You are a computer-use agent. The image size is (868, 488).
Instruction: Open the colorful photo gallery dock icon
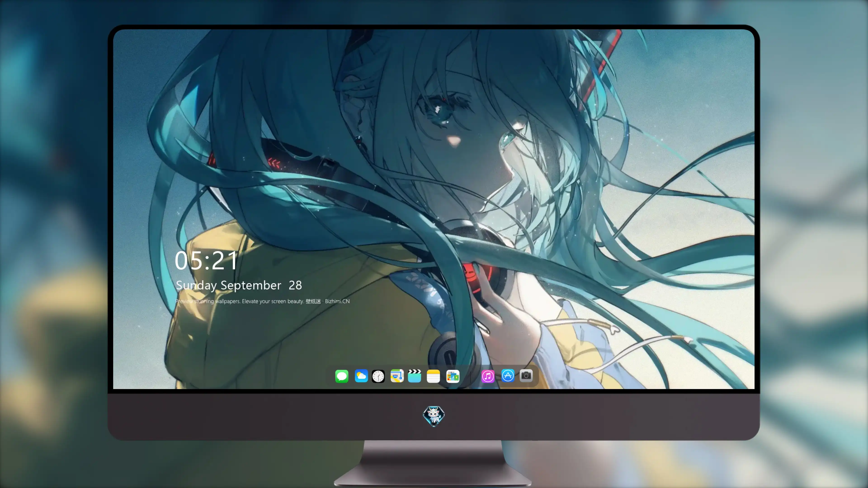click(x=453, y=376)
